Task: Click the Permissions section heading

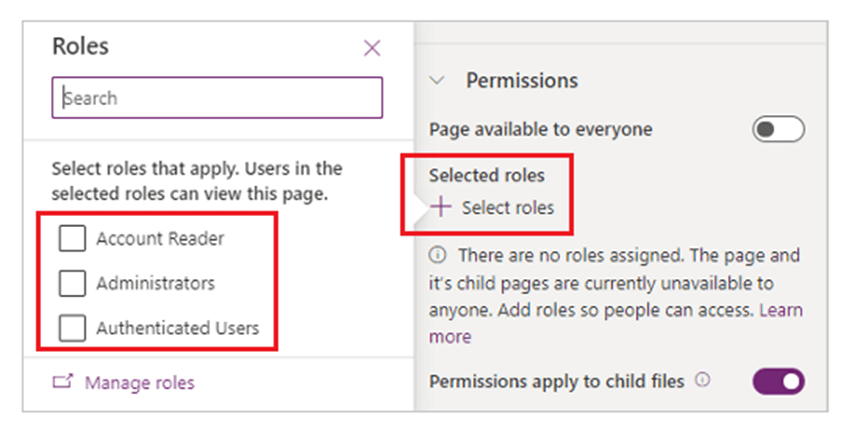Action: pos(522,81)
